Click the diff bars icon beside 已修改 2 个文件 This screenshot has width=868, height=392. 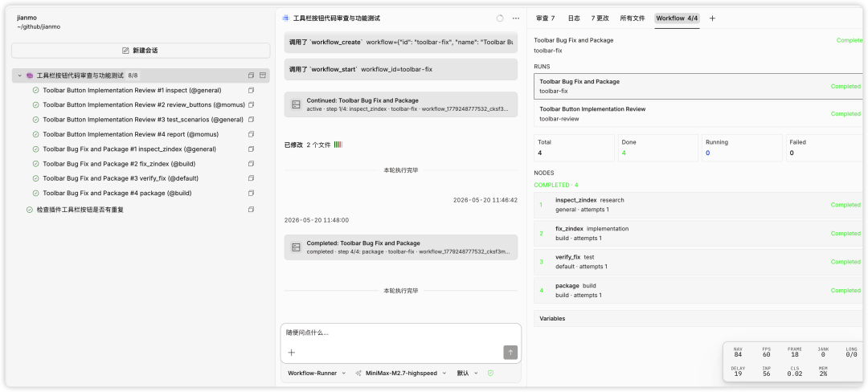pyautogui.click(x=338, y=145)
